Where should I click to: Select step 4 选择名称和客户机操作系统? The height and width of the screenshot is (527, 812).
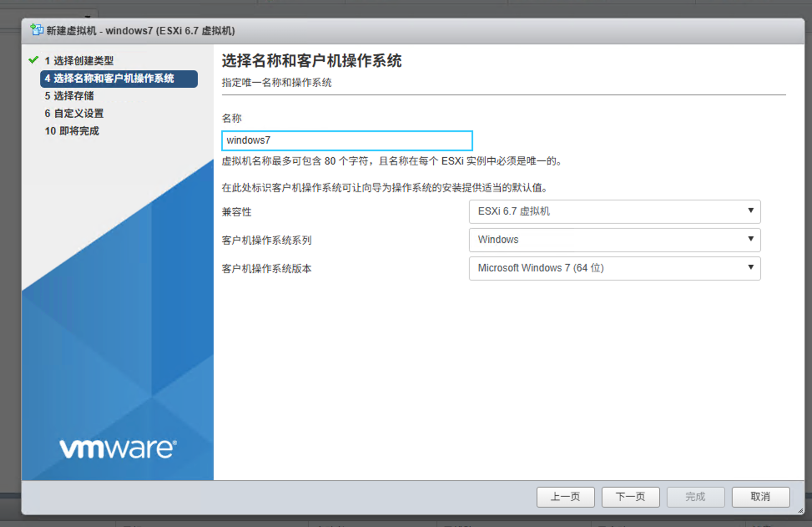(x=119, y=79)
